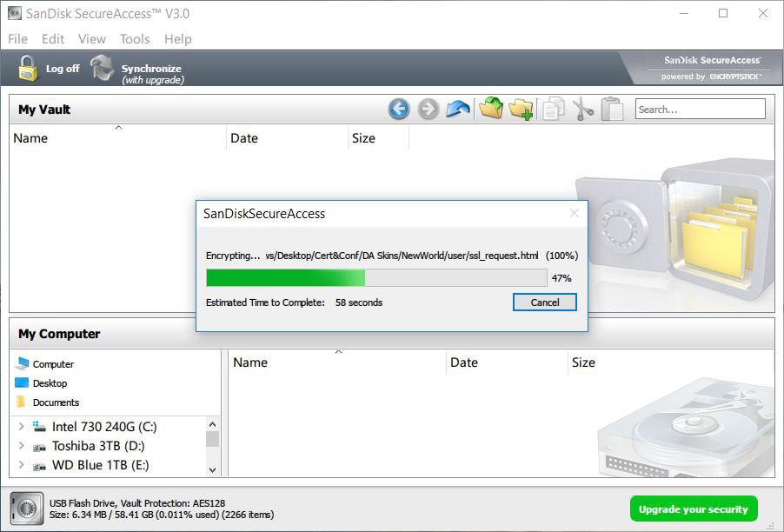Click the scissors cut icon
Screen dimensions: 784x532
pyautogui.click(x=583, y=109)
